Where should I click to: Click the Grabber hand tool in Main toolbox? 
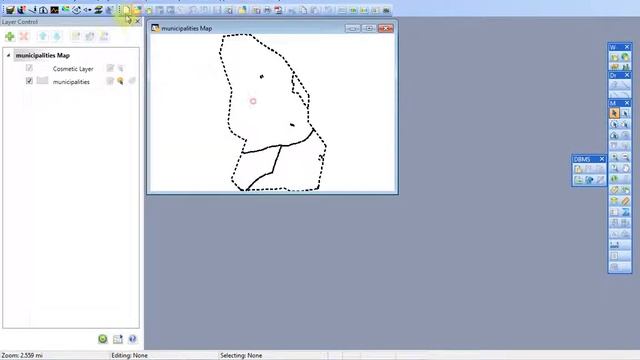click(x=626, y=168)
